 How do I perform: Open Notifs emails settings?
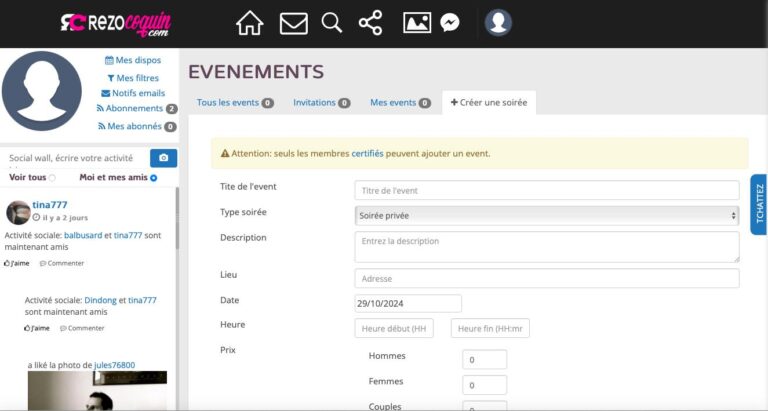[x=133, y=93]
